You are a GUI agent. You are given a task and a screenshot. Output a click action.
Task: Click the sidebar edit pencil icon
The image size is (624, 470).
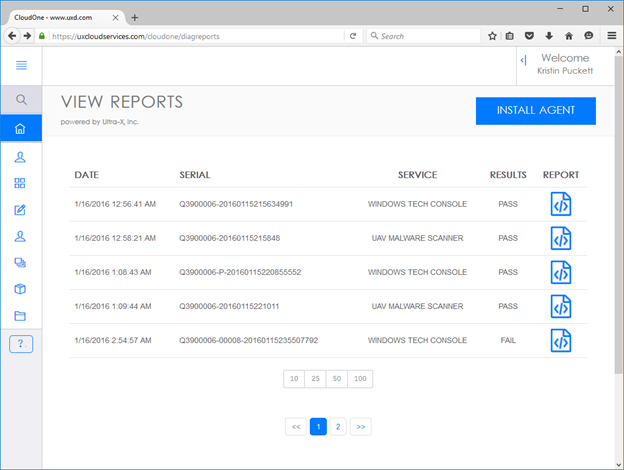coord(21,210)
